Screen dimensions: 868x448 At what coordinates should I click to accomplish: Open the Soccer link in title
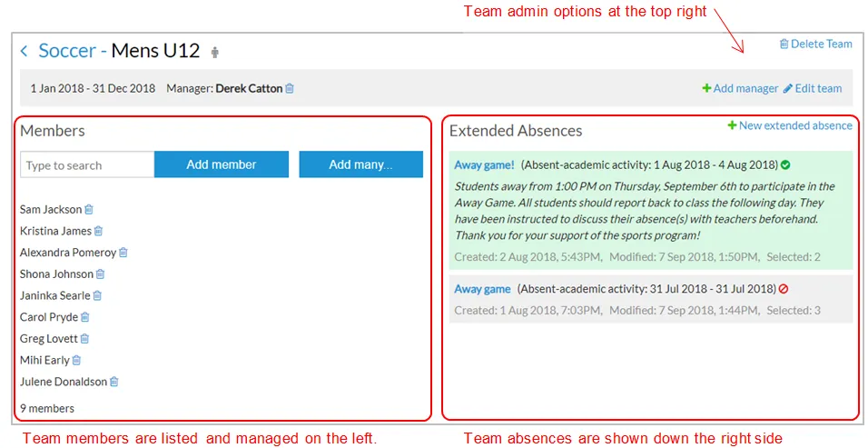click(x=66, y=50)
